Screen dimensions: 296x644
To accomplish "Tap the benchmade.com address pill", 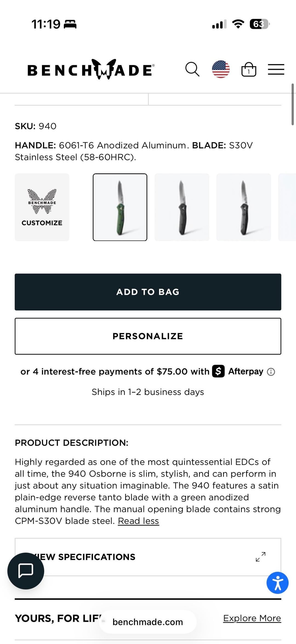I will coord(148,622).
